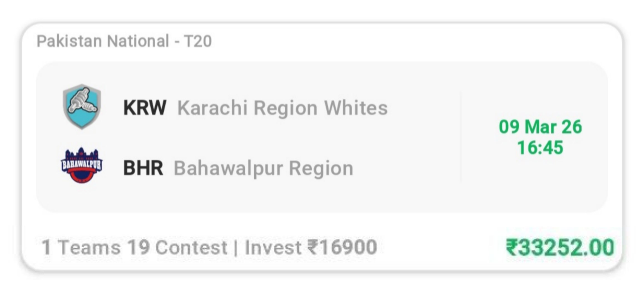Viewport: 644px width, 284px height.
Task: Open the 19 Contest count
Action: [x=177, y=247]
